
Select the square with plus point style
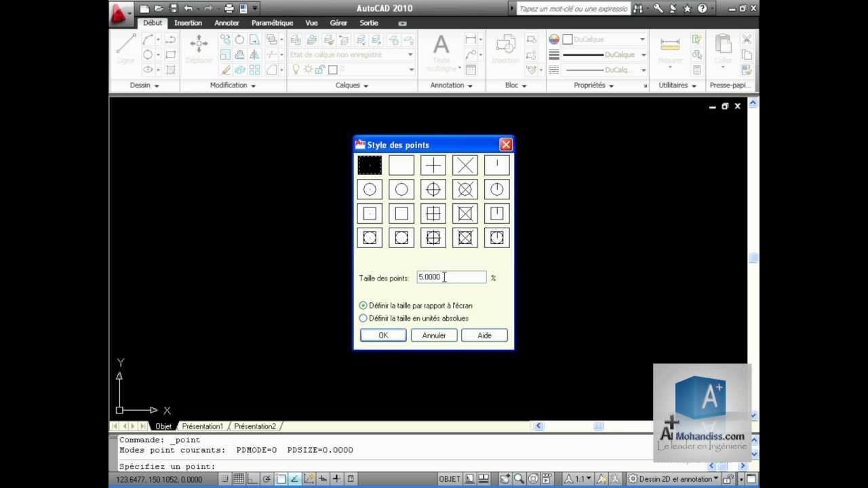coord(433,213)
